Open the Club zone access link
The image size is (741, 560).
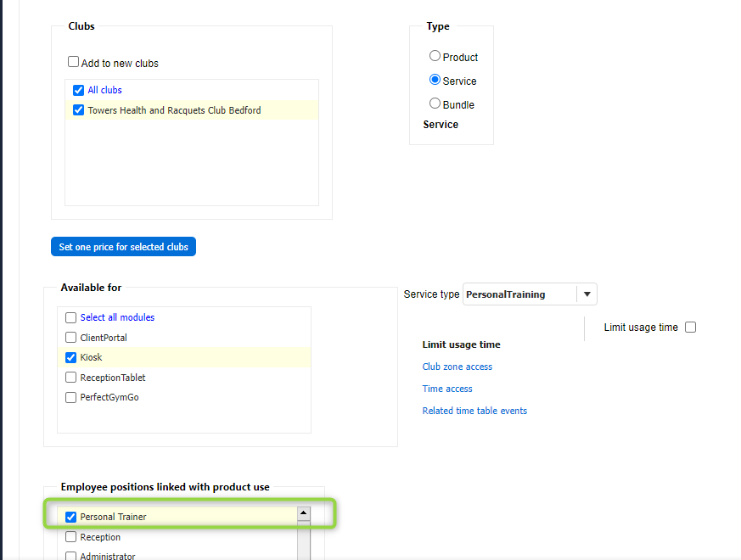(457, 367)
